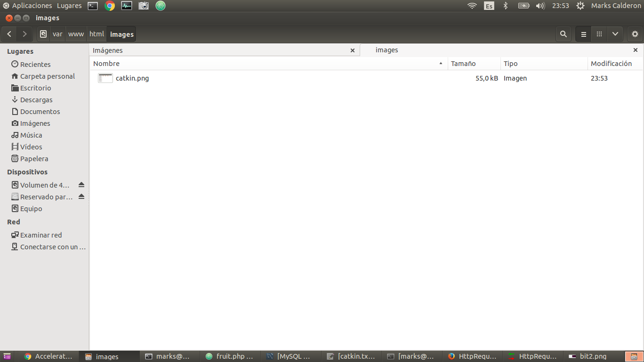Sort by the Tamaño column
Image resolution: width=644 pixels, height=362 pixels.
point(474,64)
